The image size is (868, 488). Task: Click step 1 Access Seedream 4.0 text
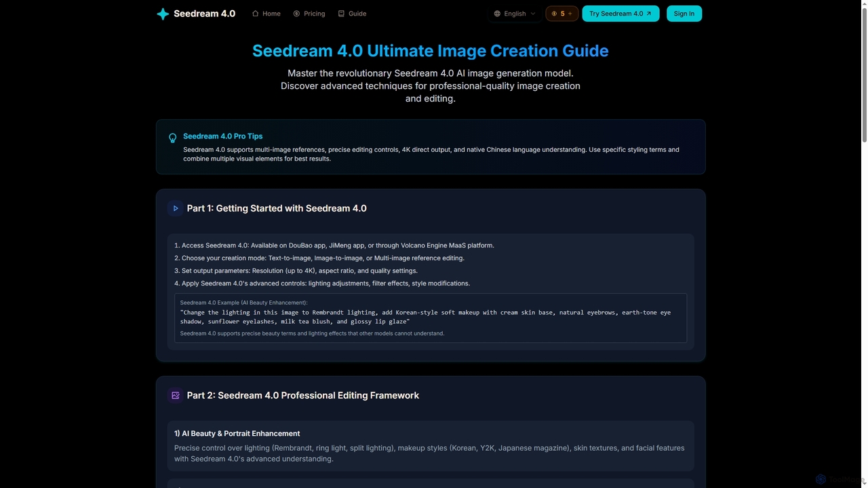[x=334, y=245]
